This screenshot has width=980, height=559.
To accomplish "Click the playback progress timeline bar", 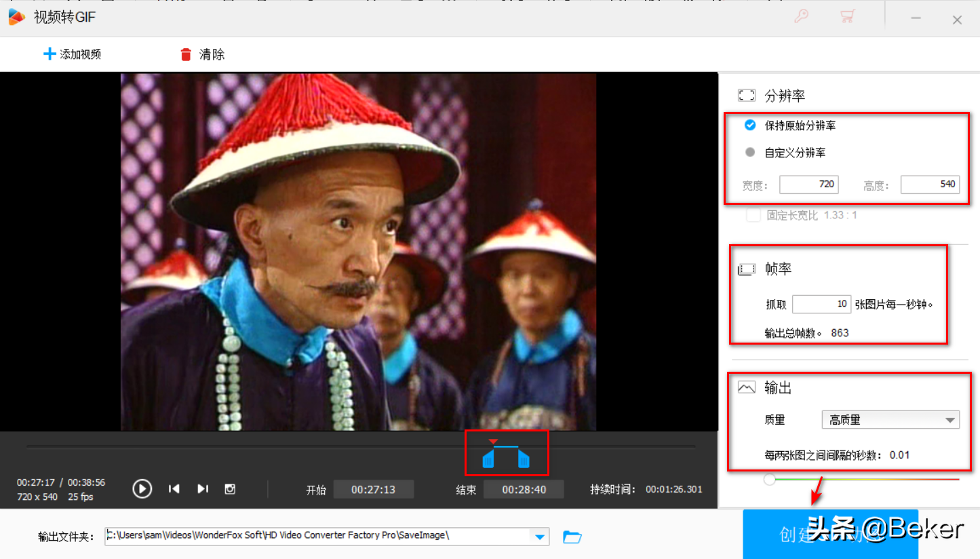I will (x=361, y=446).
